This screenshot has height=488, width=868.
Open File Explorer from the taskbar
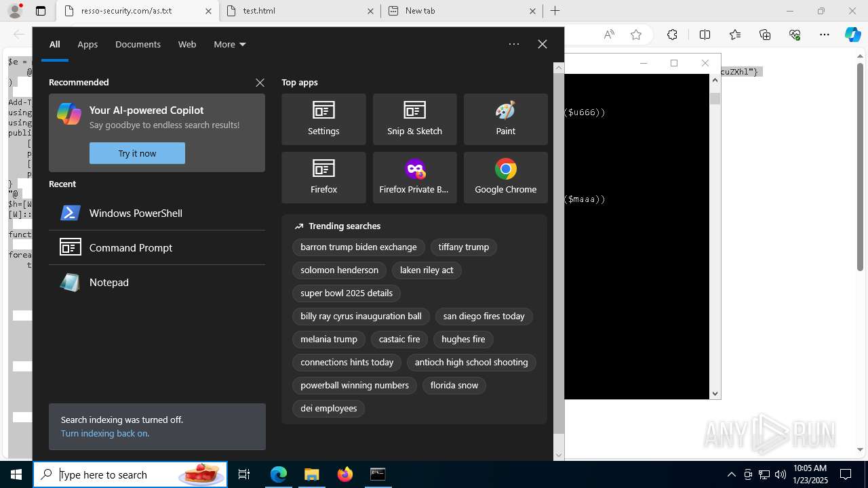(311, 474)
